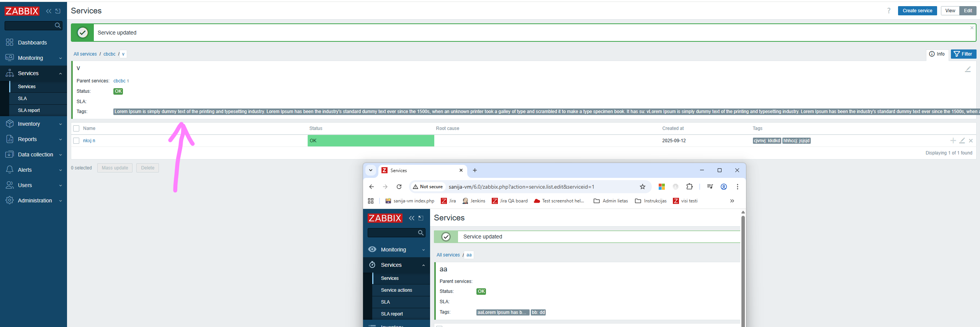Check the box next to nkxj n

[76, 141]
